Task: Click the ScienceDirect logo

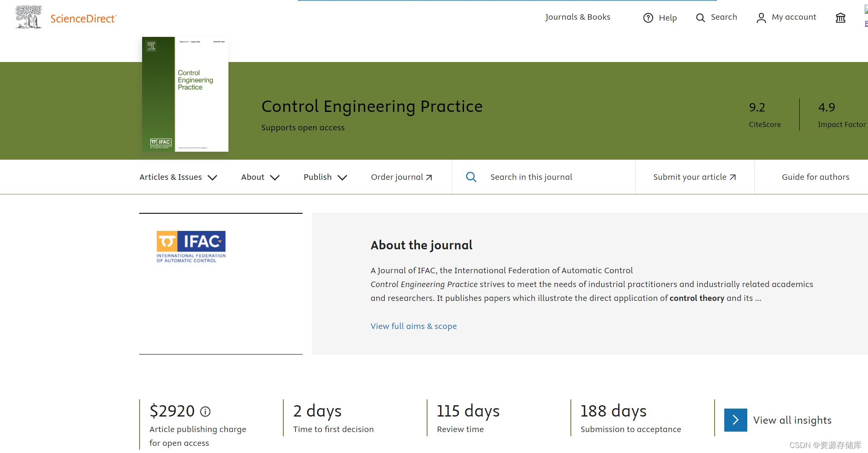Action: 83,18
